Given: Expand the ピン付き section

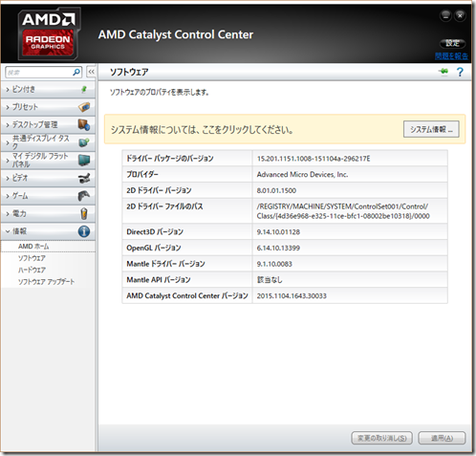Looking at the screenshot, I should (48, 90).
